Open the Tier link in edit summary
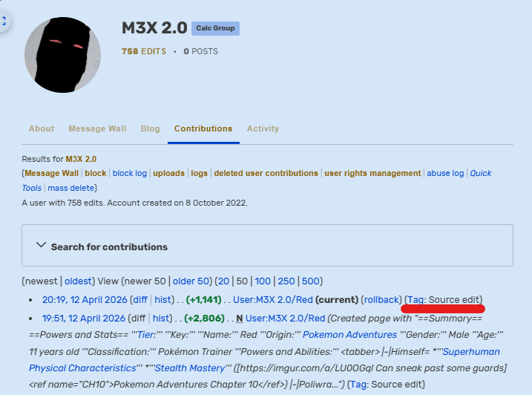The image size is (532, 395). (x=146, y=335)
